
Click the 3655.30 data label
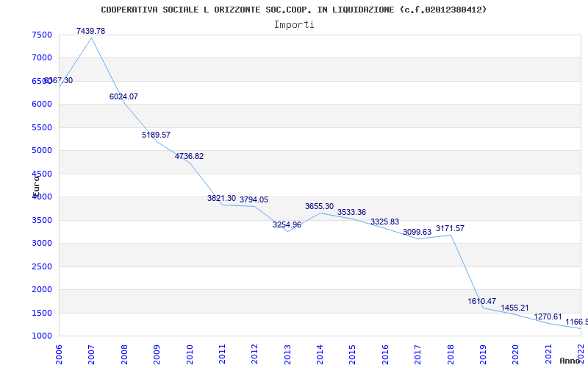tap(319, 206)
